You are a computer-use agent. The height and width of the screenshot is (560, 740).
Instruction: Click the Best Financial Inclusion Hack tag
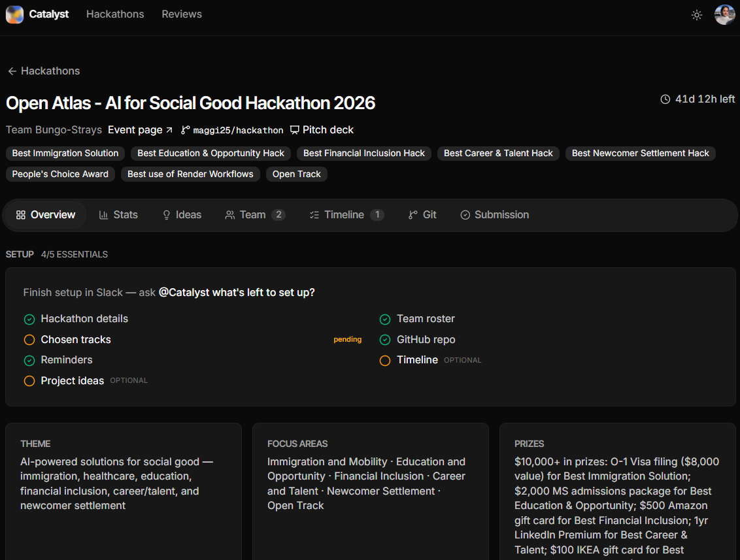(x=364, y=154)
